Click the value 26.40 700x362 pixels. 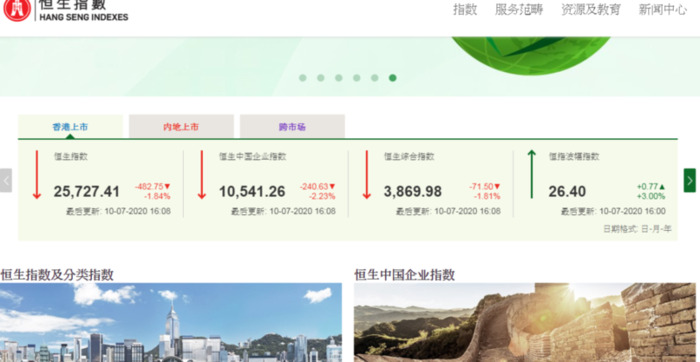point(567,192)
